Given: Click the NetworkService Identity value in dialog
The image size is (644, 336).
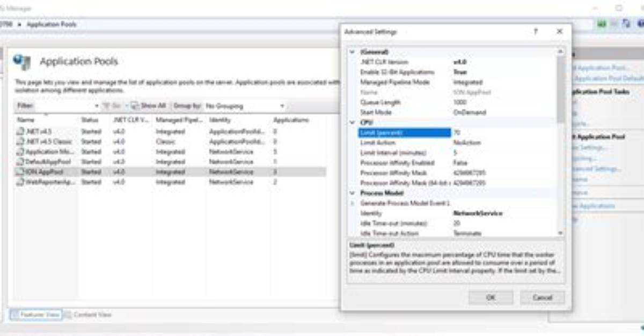Looking at the screenshot, I should 478,213.
